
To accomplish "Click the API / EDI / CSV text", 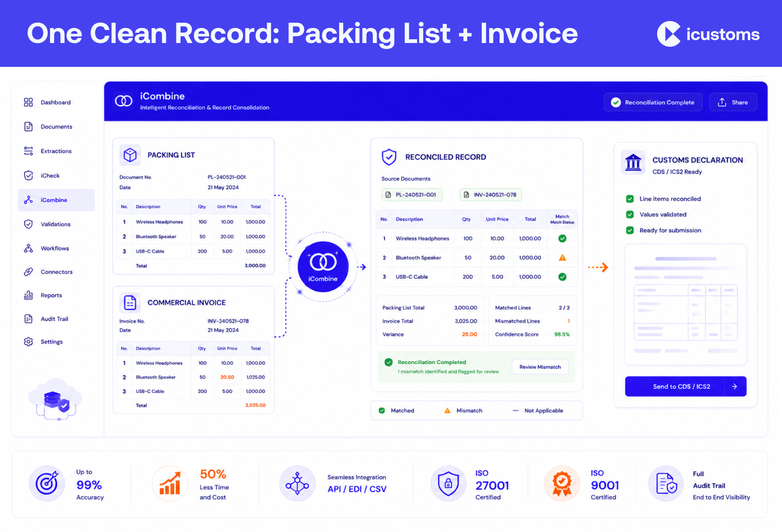I will pyautogui.click(x=357, y=489).
